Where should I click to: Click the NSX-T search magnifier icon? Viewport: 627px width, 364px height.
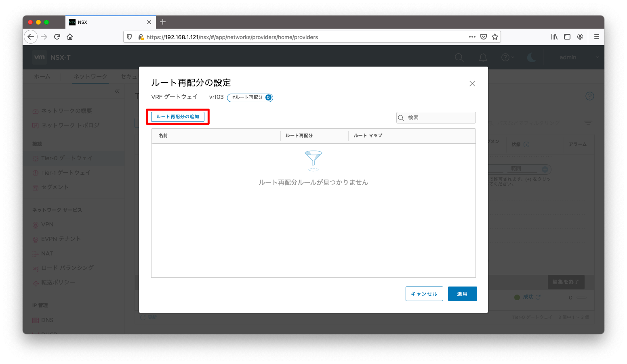coord(459,57)
